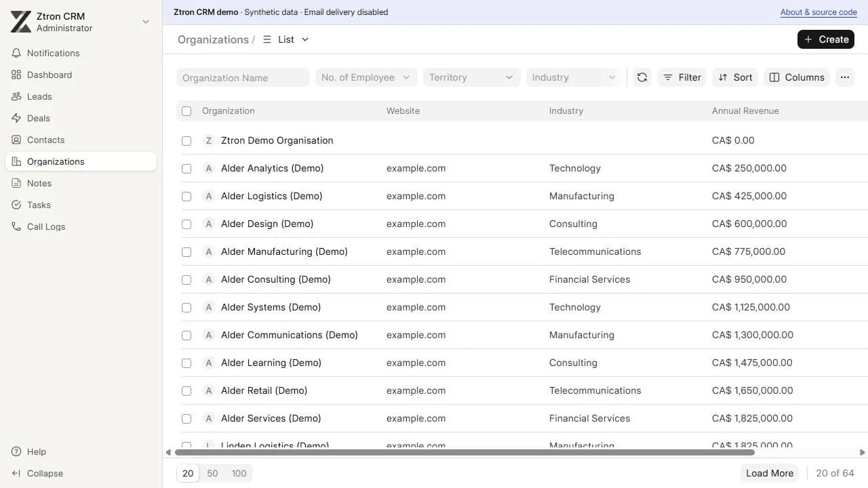Image resolution: width=868 pixels, height=488 pixels.
Task: Click the Dashboard icon in sidebar
Action: (x=16, y=75)
